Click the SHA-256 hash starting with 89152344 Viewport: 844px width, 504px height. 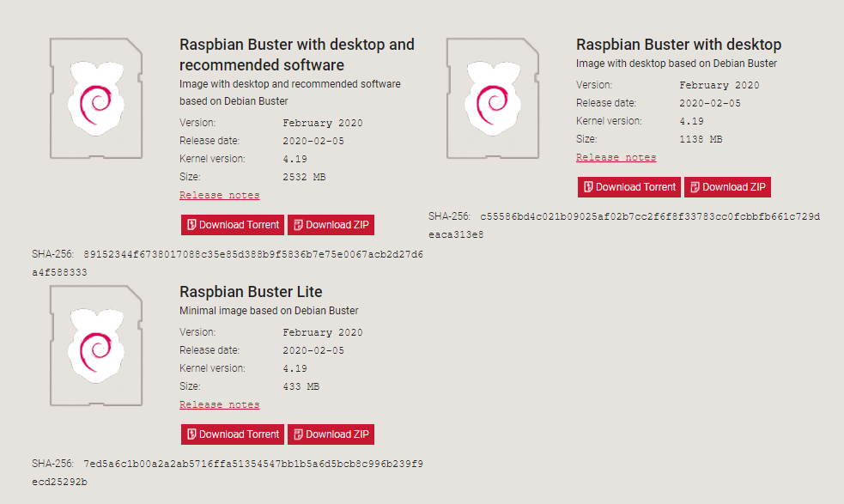(x=228, y=263)
